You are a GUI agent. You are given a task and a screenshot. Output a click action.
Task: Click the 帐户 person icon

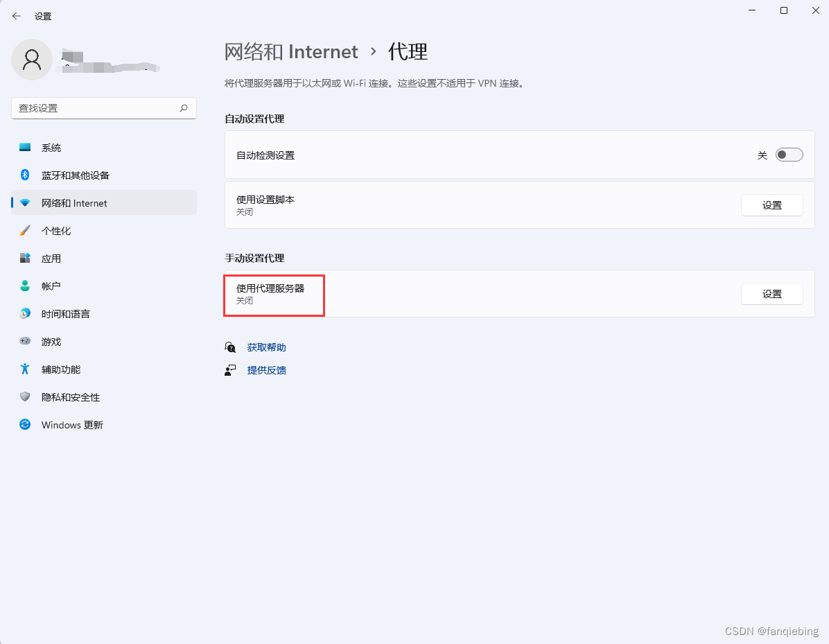click(x=25, y=286)
